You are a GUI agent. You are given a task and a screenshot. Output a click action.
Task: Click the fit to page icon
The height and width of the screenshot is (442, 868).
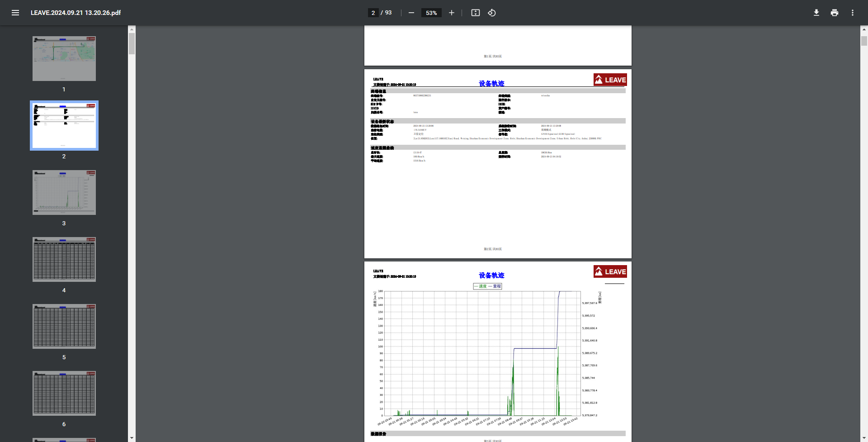tap(475, 13)
